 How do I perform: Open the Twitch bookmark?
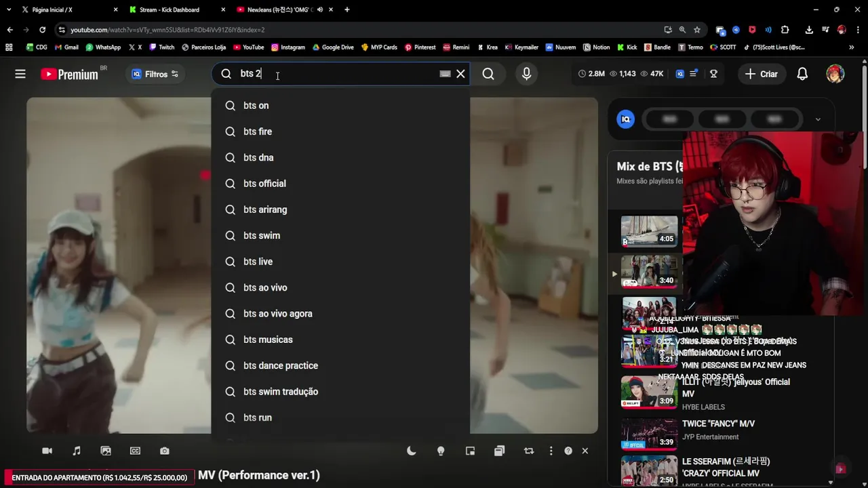[161, 47]
